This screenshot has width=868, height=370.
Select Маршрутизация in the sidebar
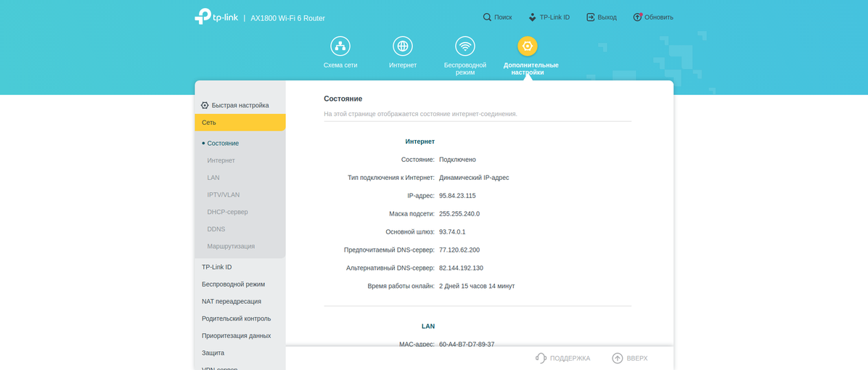click(x=231, y=246)
